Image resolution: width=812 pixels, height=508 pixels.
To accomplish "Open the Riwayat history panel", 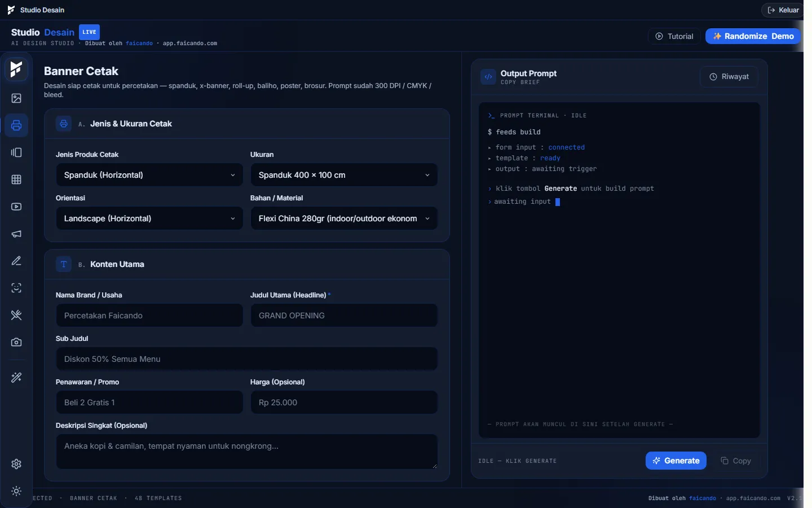I will pos(729,77).
